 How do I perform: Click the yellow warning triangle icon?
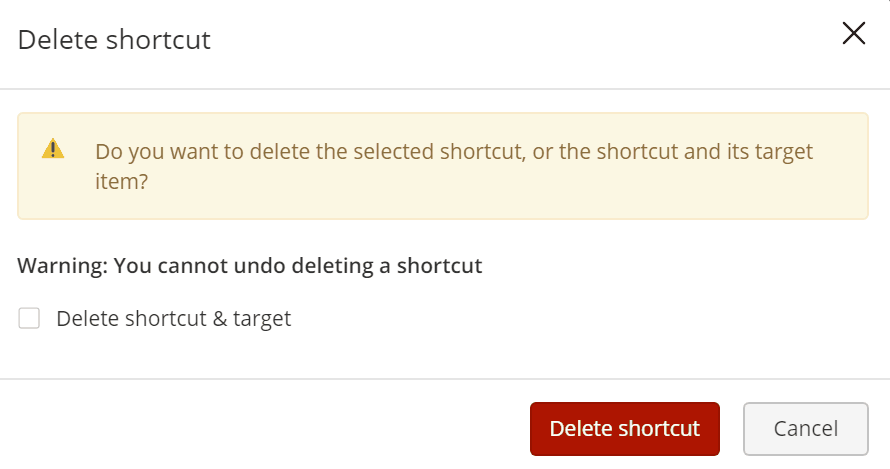53,150
